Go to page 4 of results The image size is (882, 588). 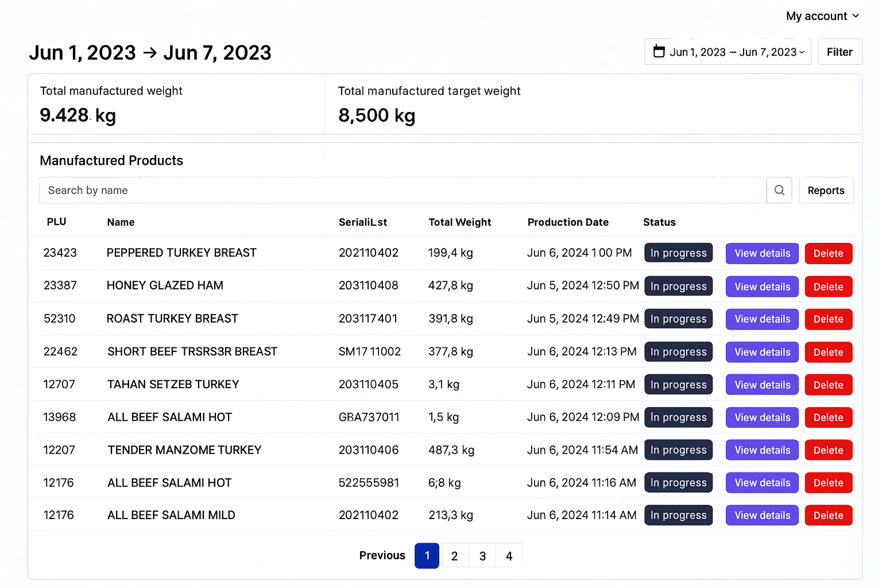coord(509,555)
